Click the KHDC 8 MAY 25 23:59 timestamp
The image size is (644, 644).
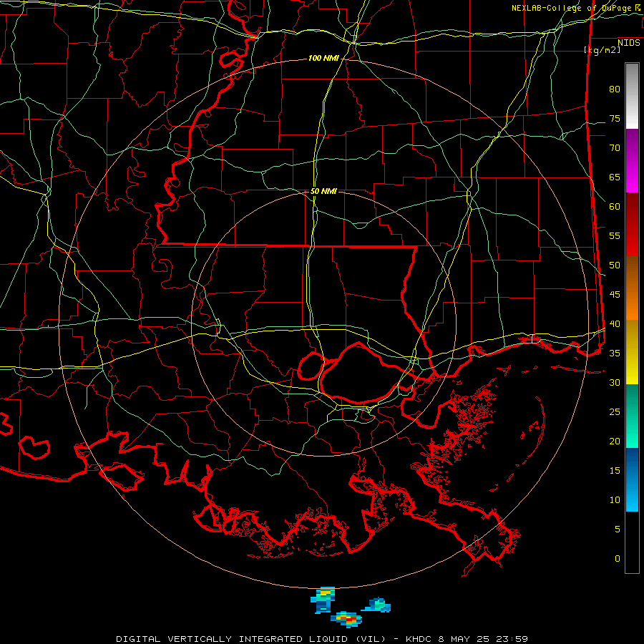pyautogui.click(x=467, y=639)
